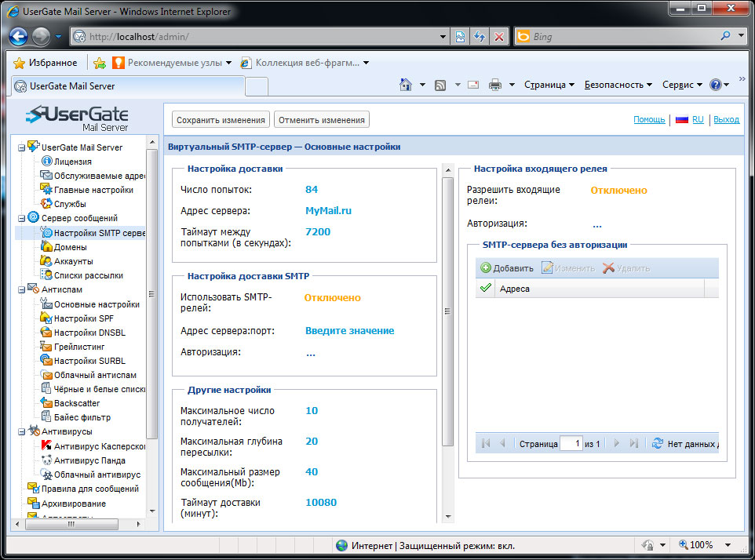Image resolution: width=755 pixels, height=560 pixels.
Task: Collapse the Антиспам tree node
Action: [21, 289]
